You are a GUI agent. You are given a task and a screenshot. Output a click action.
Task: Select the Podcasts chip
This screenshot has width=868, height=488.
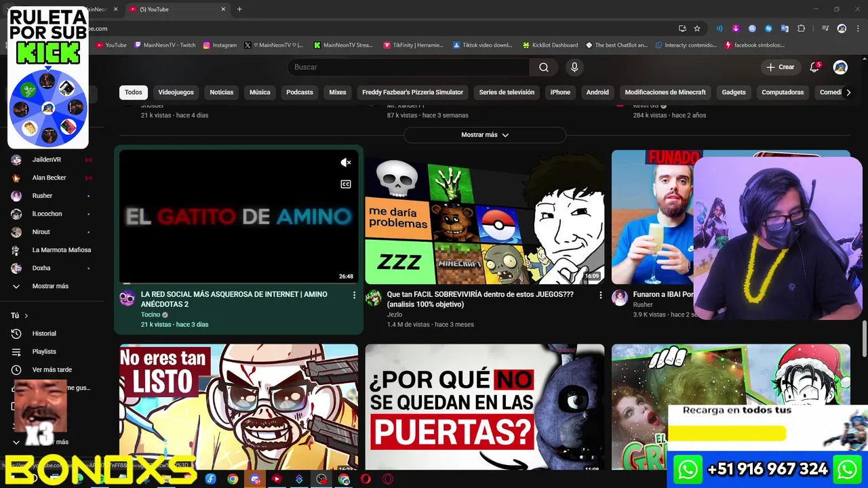pos(300,92)
